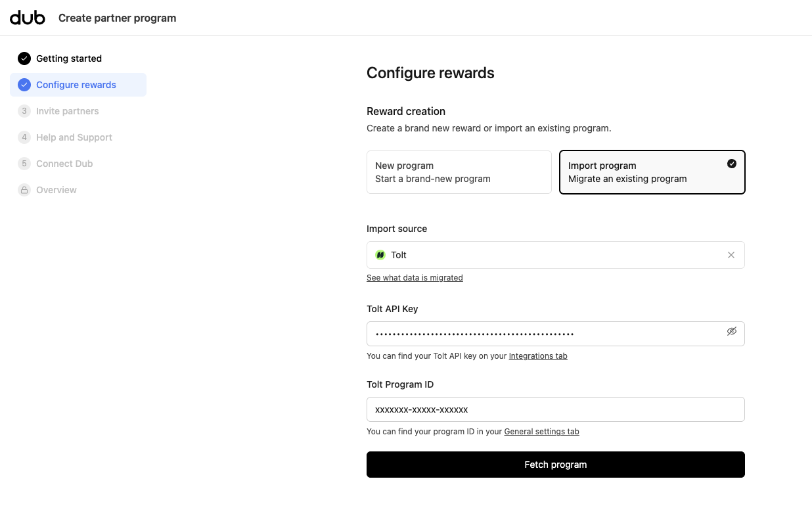Screen dimensions: 812x525
Task: Click the Overview lock icon
Action: [24, 190]
